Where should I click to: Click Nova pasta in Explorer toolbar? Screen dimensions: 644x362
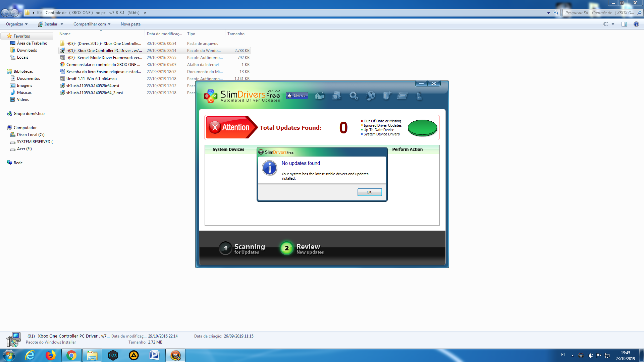coord(130,24)
